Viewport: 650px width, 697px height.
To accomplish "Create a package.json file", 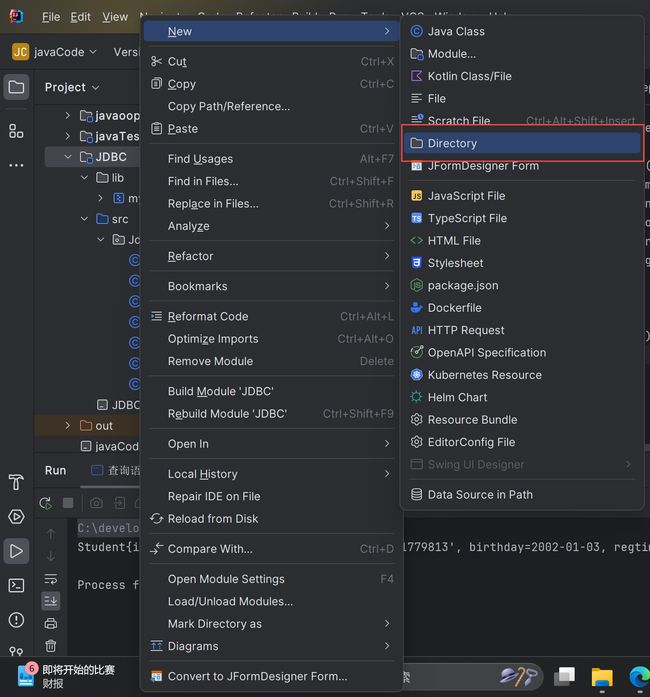I will (522, 285).
